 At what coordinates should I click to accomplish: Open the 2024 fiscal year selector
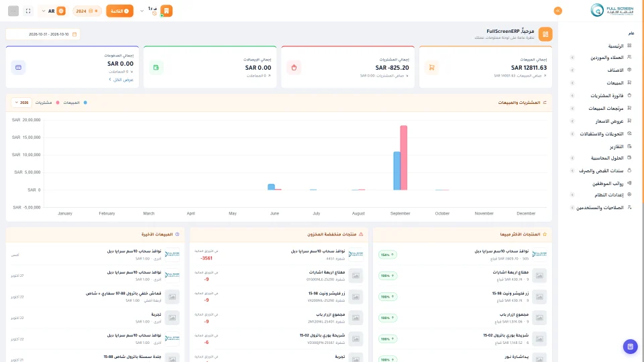point(87,11)
